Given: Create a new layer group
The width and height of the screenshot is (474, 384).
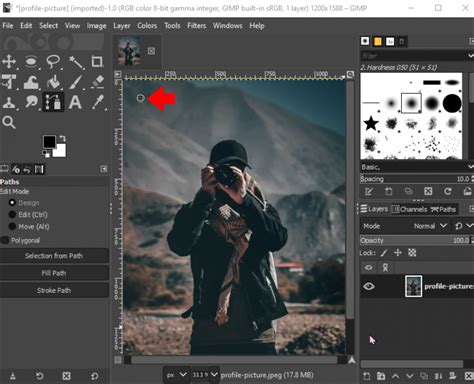Looking at the screenshot, I should (x=381, y=376).
